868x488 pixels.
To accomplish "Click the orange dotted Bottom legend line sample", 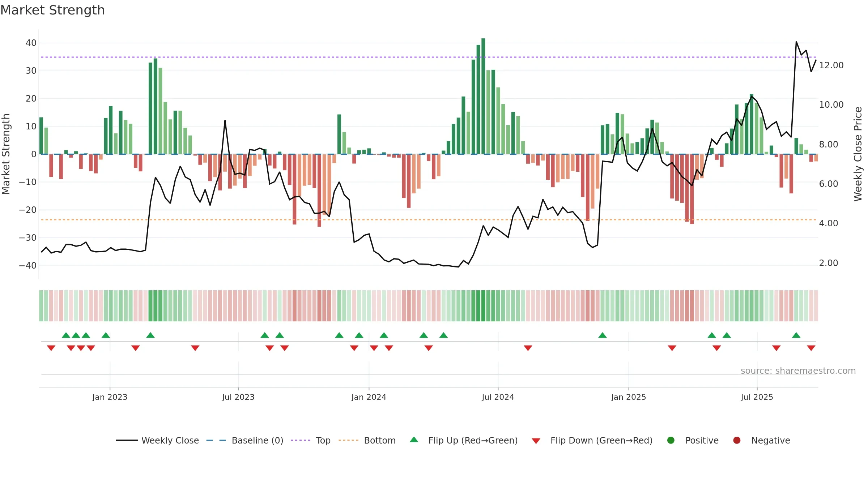I will [349, 440].
